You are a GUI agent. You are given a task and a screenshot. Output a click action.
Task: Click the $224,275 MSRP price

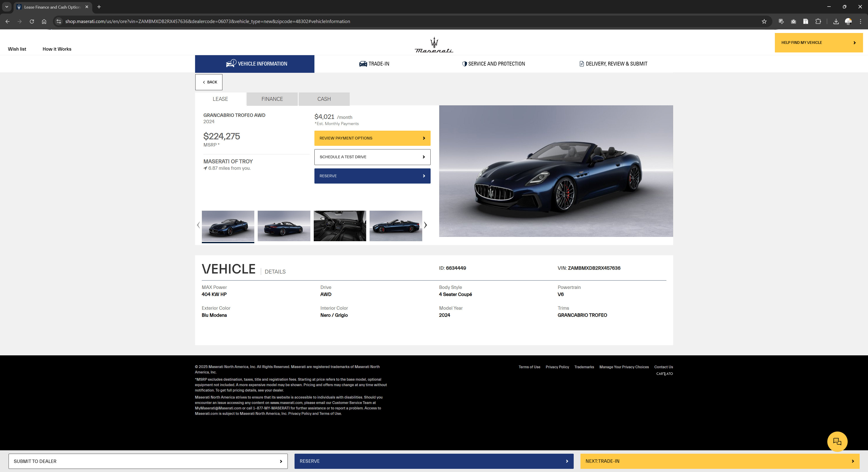[x=222, y=136]
